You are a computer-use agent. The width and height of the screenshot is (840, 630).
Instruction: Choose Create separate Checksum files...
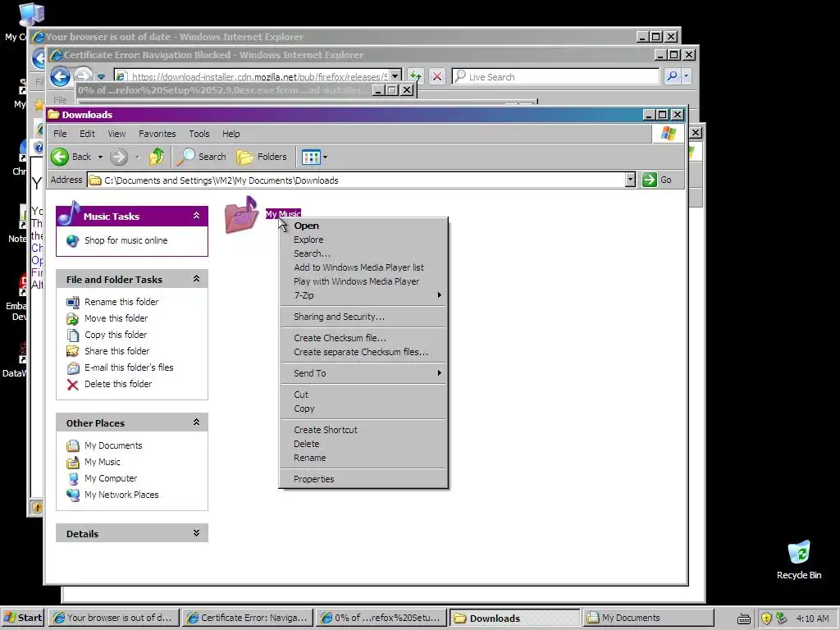[363, 352]
